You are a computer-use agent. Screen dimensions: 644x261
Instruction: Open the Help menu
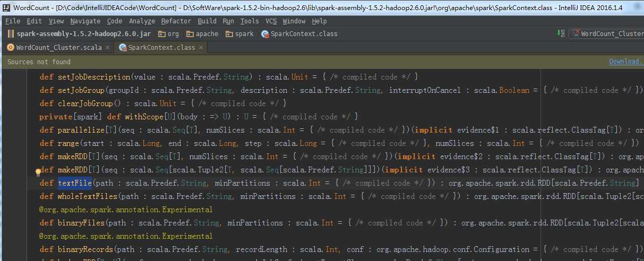pyautogui.click(x=319, y=21)
